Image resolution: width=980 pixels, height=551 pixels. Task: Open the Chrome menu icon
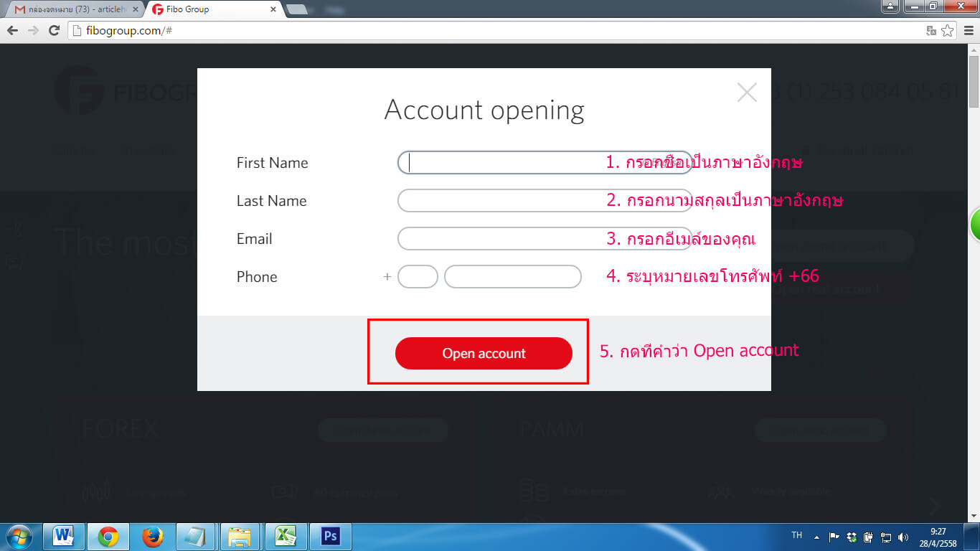[966, 30]
